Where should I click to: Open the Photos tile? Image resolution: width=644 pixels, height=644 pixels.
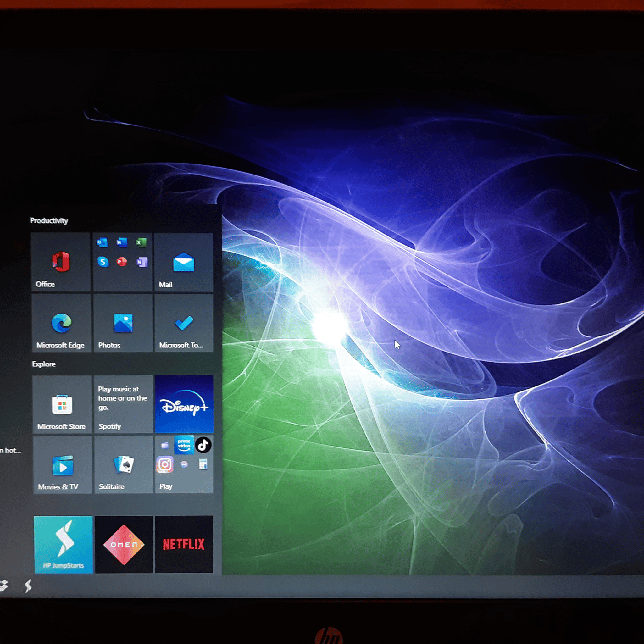123,323
